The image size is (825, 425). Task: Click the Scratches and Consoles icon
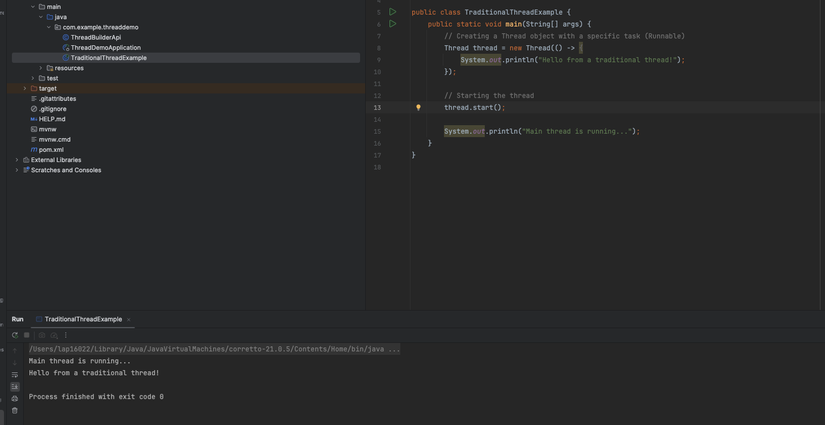(26, 170)
